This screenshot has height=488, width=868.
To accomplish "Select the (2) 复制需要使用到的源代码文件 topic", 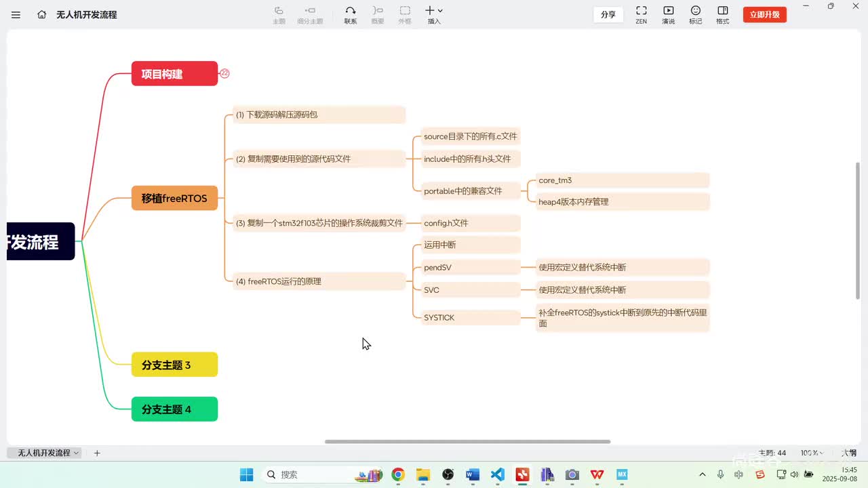I will tap(319, 159).
